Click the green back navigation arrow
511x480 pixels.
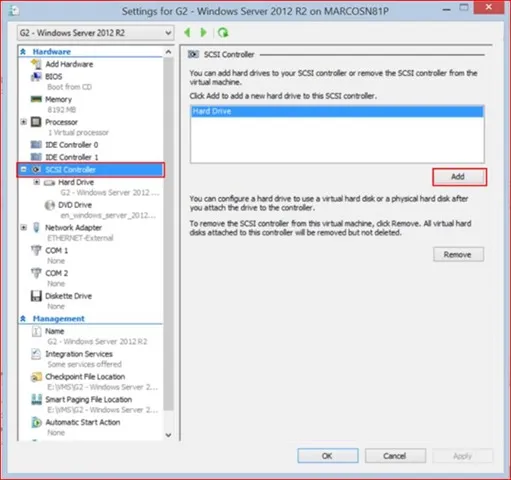tap(188, 33)
